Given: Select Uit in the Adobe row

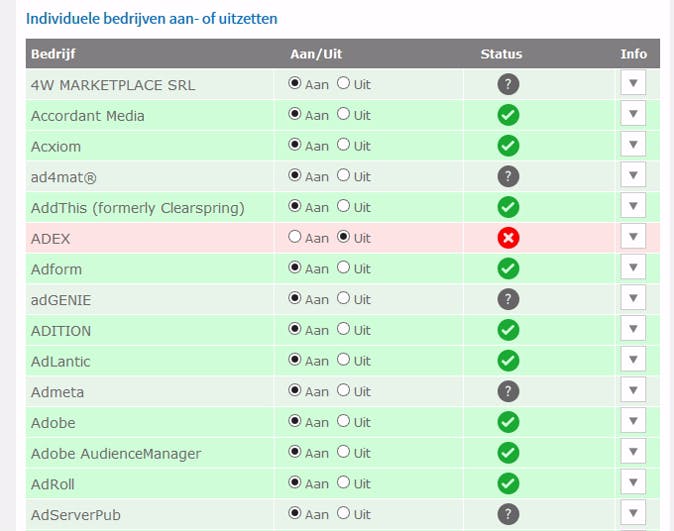Looking at the screenshot, I should click(x=343, y=421).
